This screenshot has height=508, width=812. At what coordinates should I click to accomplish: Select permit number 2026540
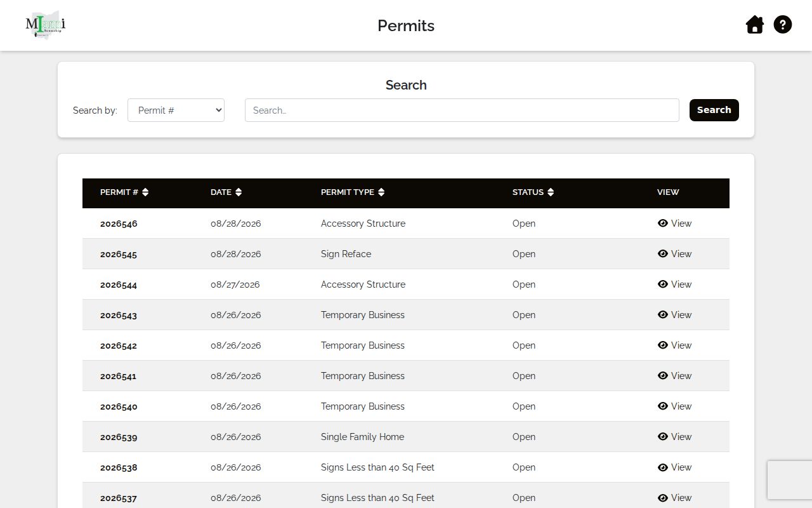[x=119, y=406]
